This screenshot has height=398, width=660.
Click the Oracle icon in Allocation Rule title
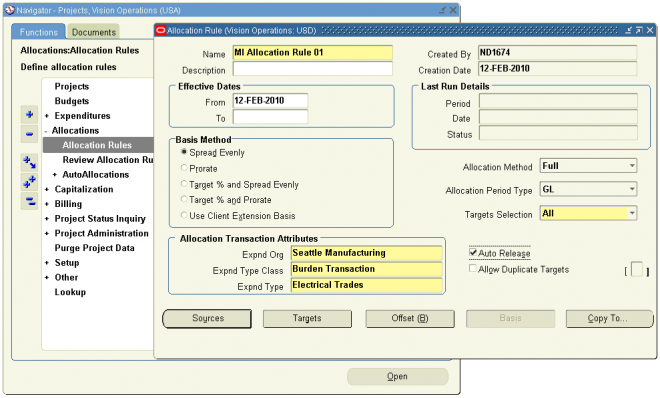[x=160, y=30]
